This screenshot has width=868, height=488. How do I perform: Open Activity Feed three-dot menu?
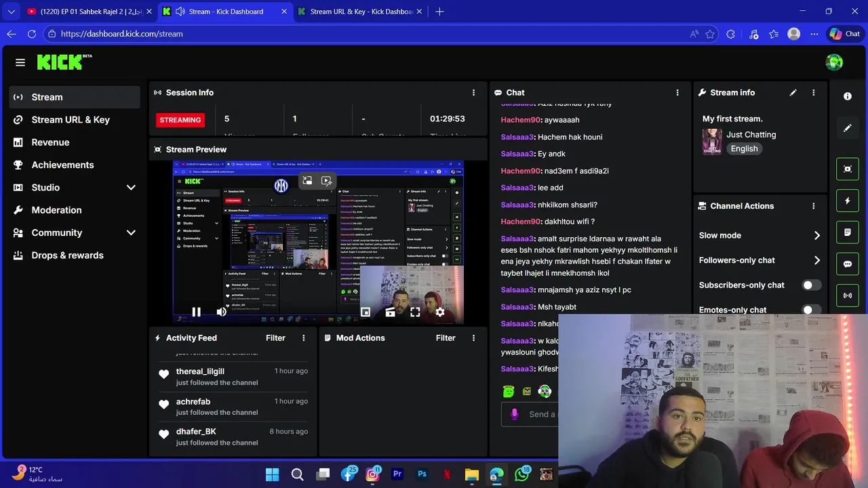(304, 338)
